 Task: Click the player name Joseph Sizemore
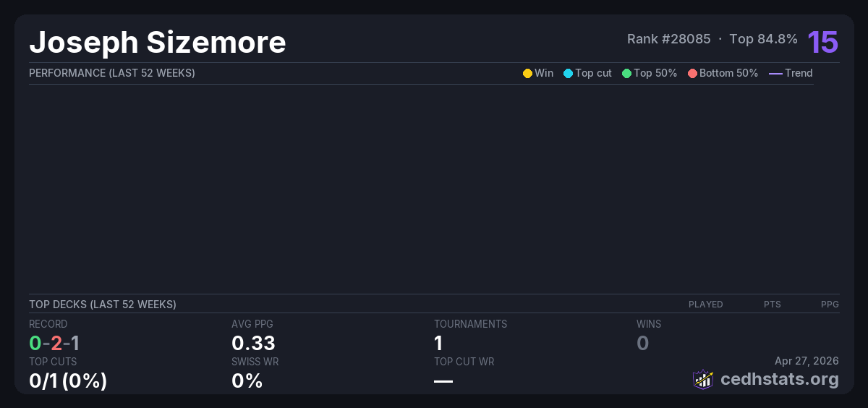click(158, 43)
